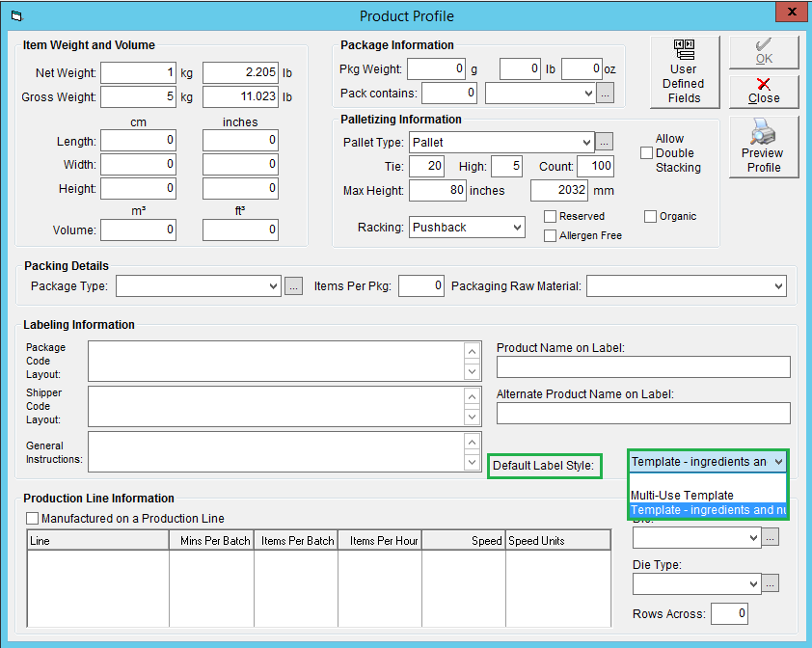Image resolution: width=812 pixels, height=648 pixels.
Task: Open ellipsis button above Die Type
Action: pyautogui.click(x=771, y=538)
